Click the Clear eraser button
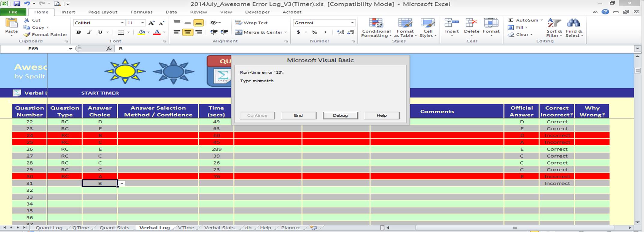The height and width of the screenshot is (232, 644). 520,35
